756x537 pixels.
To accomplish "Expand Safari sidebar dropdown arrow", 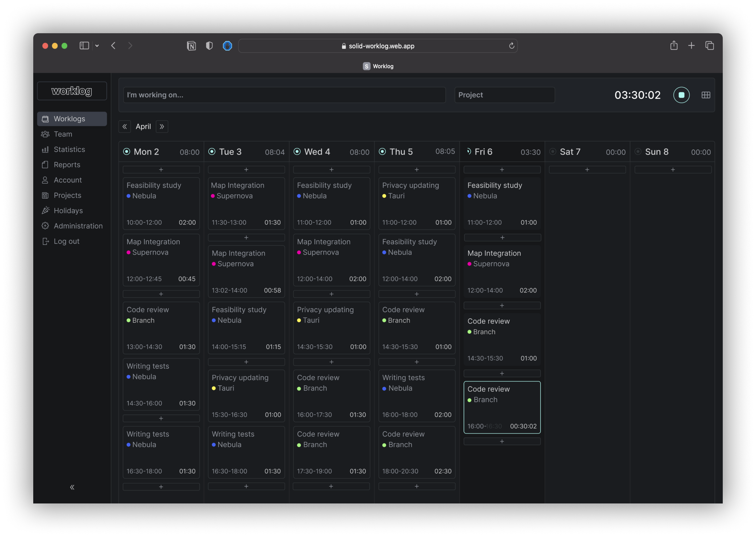I will click(x=97, y=46).
